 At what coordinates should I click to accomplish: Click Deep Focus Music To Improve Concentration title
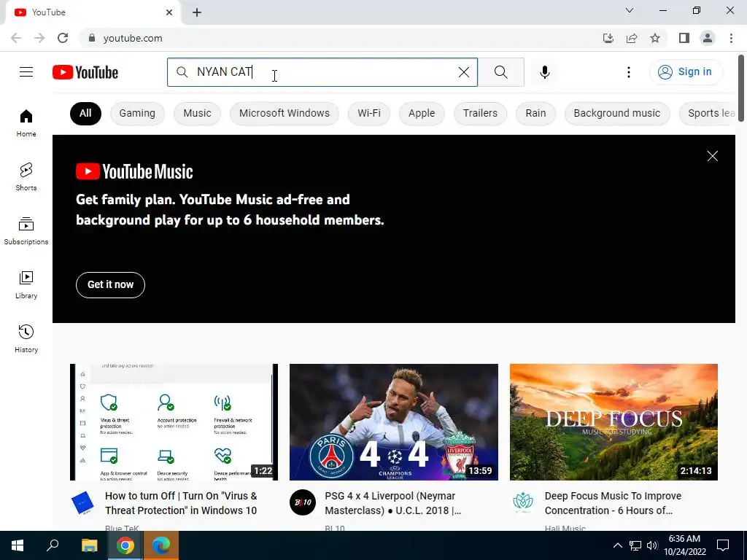tap(613, 503)
